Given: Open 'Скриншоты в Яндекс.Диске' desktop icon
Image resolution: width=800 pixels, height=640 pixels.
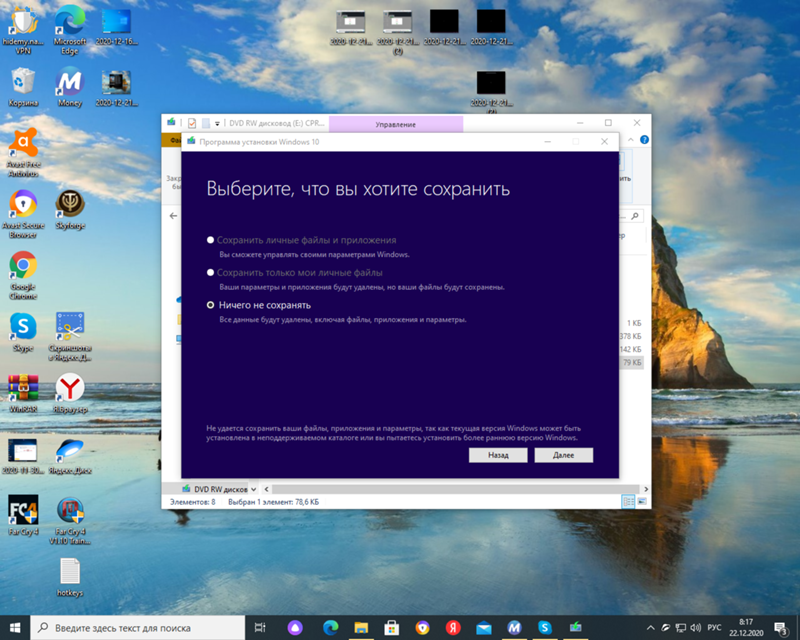Looking at the screenshot, I should (x=70, y=336).
